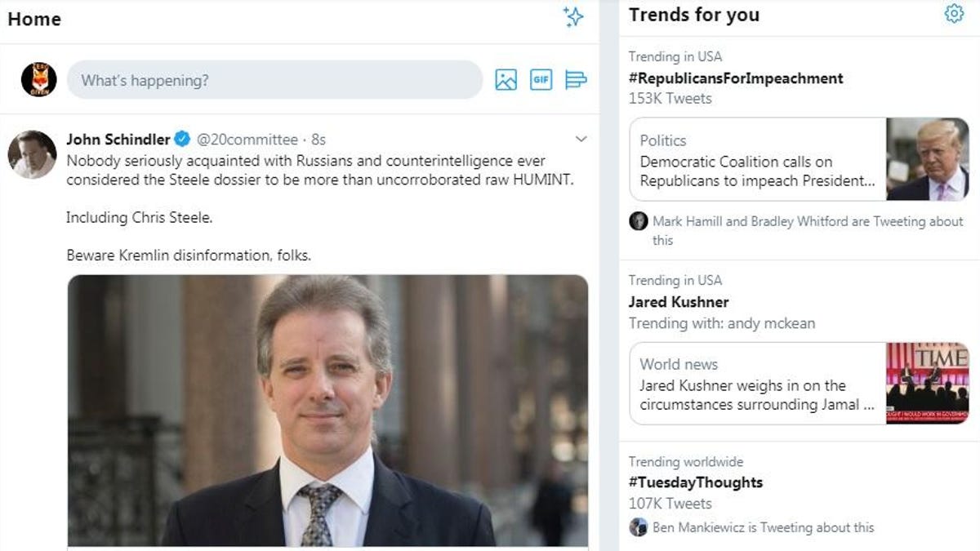Open John Schindler's profile picture

coord(32,154)
